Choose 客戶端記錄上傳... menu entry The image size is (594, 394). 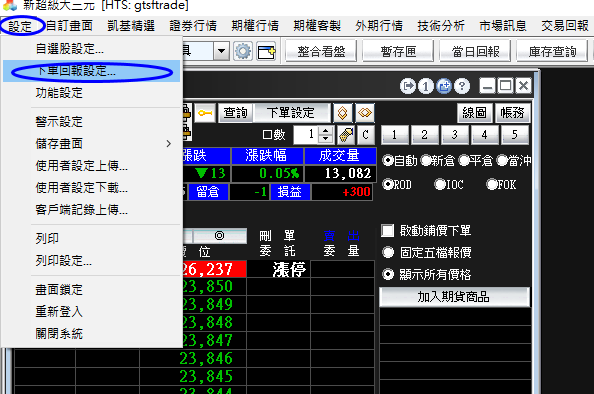coord(91,210)
